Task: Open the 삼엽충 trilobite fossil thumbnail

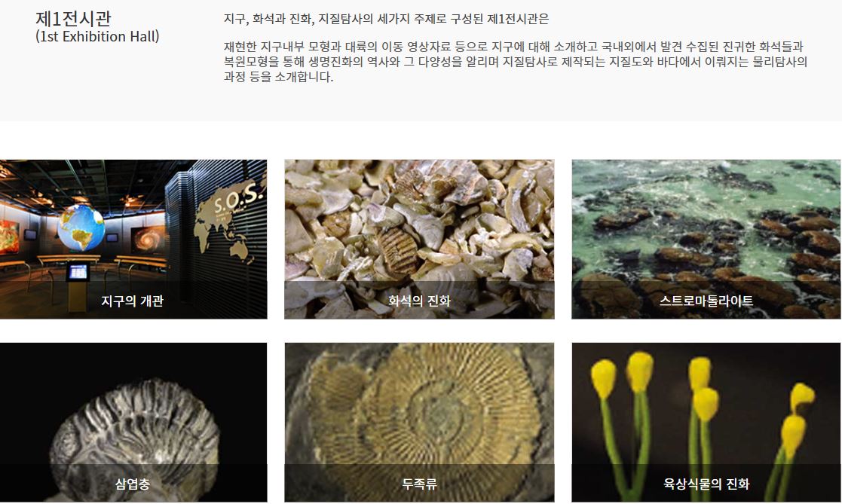Action: coord(133,423)
